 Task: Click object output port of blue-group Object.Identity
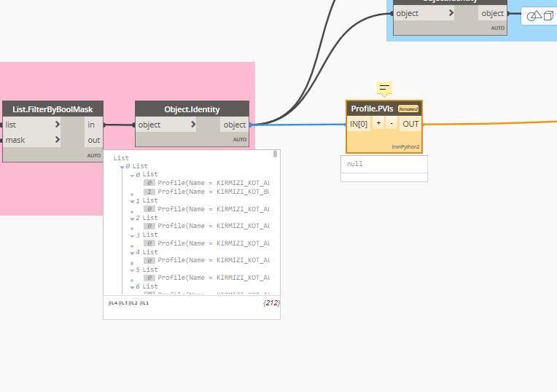(x=492, y=13)
